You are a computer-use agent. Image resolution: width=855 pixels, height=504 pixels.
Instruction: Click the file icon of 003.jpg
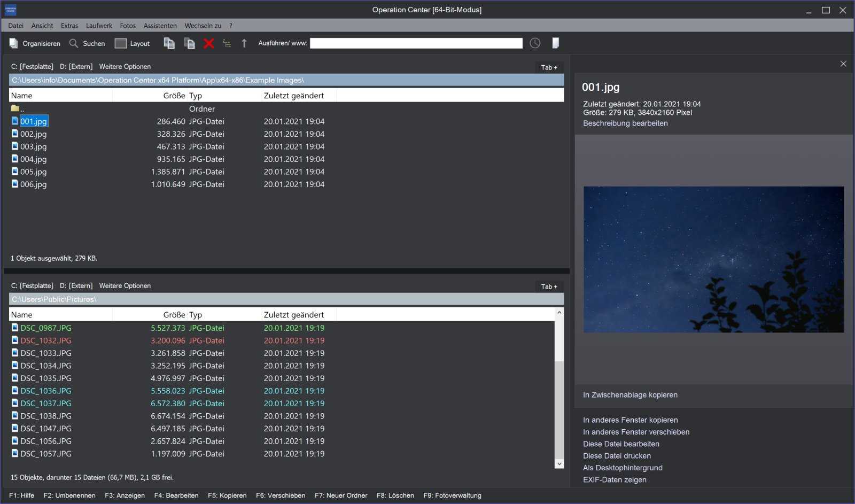click(x=15, y=146)
